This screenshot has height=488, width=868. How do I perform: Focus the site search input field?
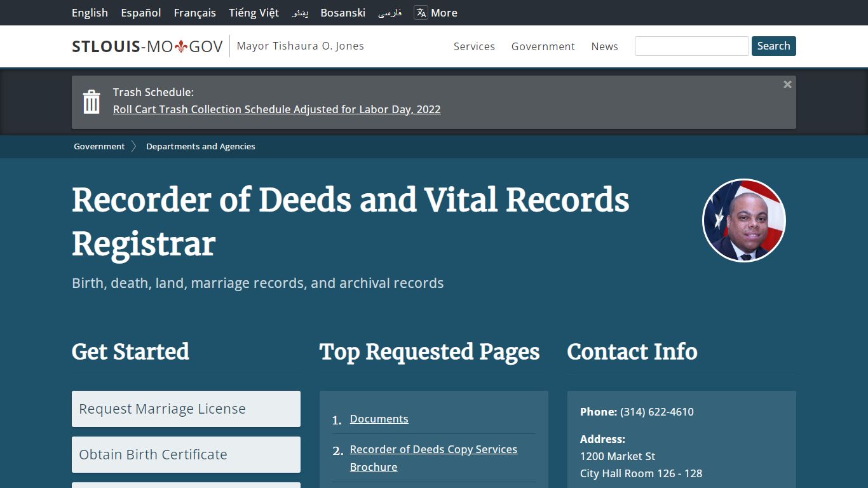(x=692, y=46)
